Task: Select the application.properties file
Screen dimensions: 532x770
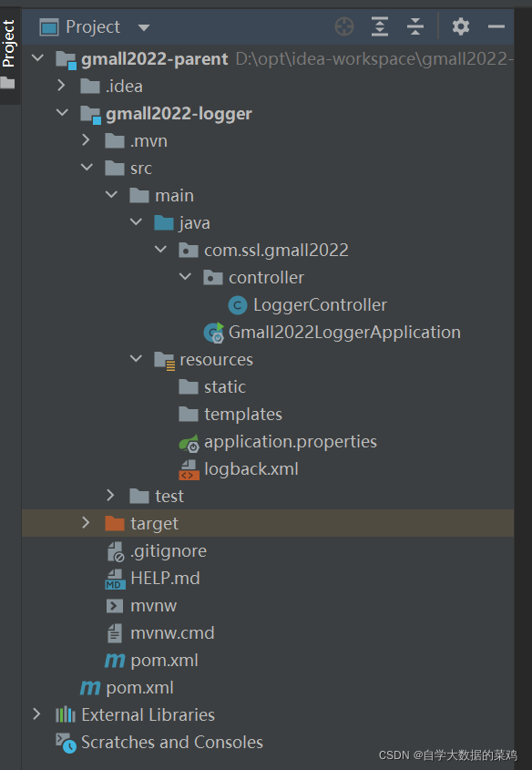Action: click(x=291, y=442)
